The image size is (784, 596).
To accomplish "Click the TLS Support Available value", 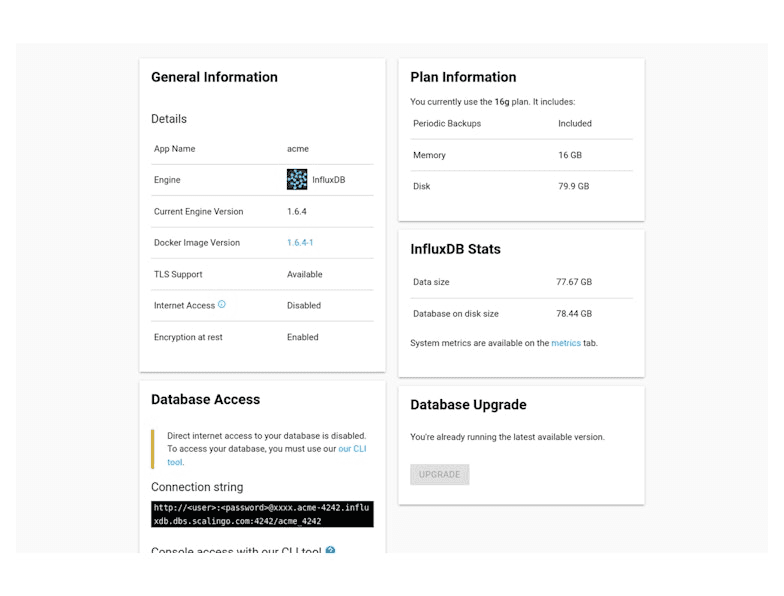I will click(x=304, y=274).
